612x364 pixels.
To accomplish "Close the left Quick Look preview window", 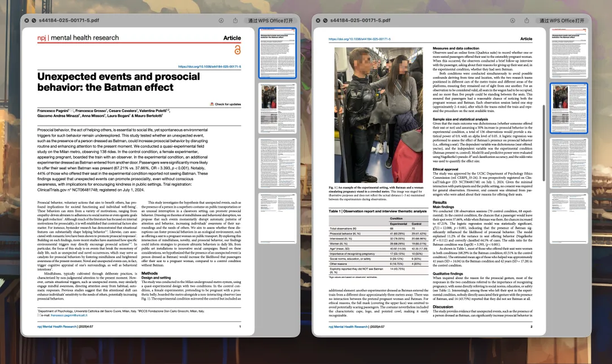I will click(27, 20).
